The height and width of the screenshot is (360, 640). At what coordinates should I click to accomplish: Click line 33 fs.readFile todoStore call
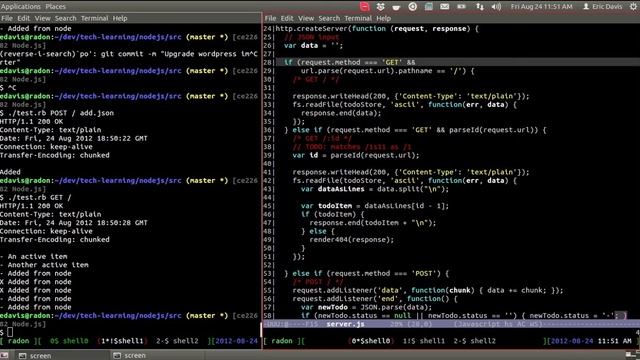click(404, 105)
